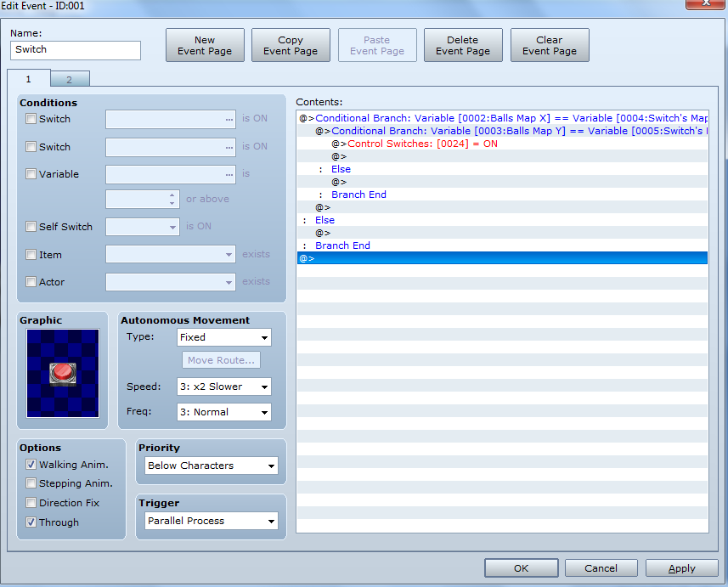Switch to event page tab 2
The height and width of the screenshot is (587, 728).
tap(70, 80)
